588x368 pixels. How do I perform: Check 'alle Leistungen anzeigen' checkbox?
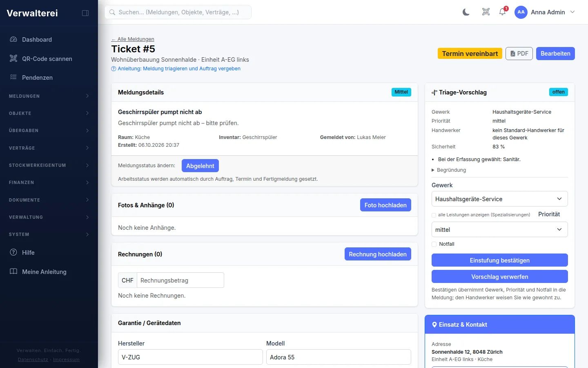(x=434, y=215)
